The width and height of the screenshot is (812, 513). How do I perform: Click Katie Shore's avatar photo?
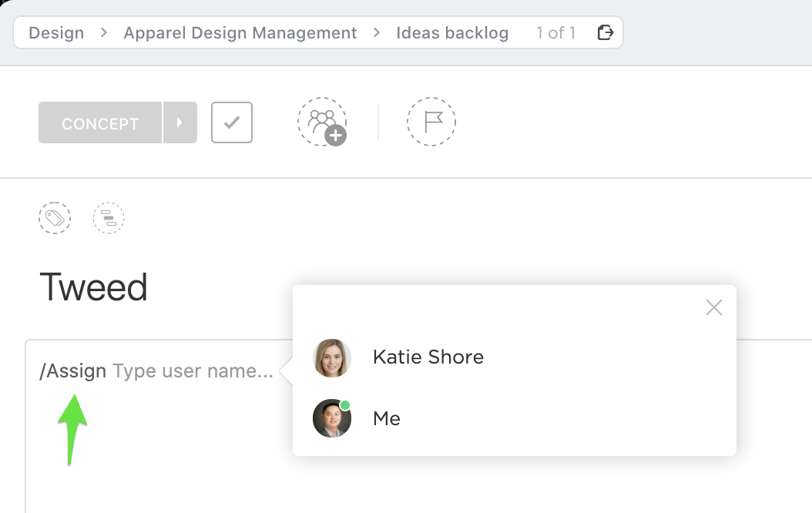click(332, 357)
